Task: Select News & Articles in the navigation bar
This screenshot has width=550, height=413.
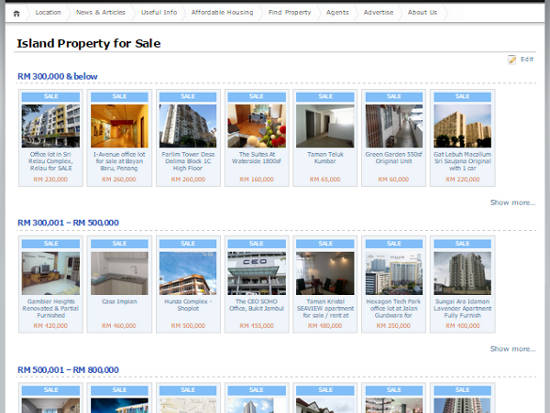Action: point(101,13)
